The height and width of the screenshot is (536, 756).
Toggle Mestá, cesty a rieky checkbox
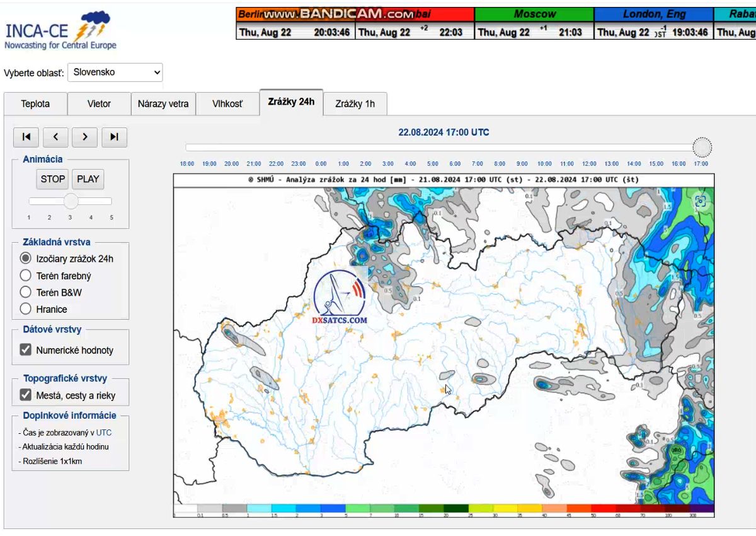26,395
